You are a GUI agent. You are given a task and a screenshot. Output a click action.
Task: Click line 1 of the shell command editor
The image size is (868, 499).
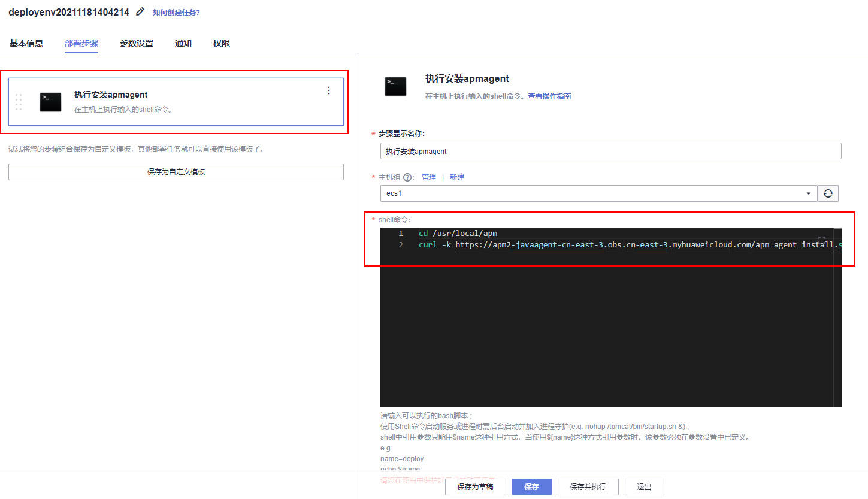(x=458, y=234)
